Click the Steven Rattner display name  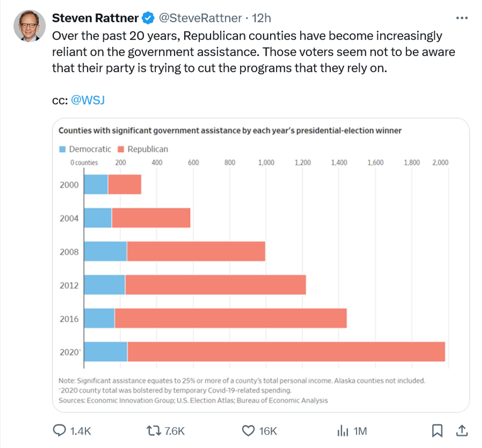pos(95,18)
